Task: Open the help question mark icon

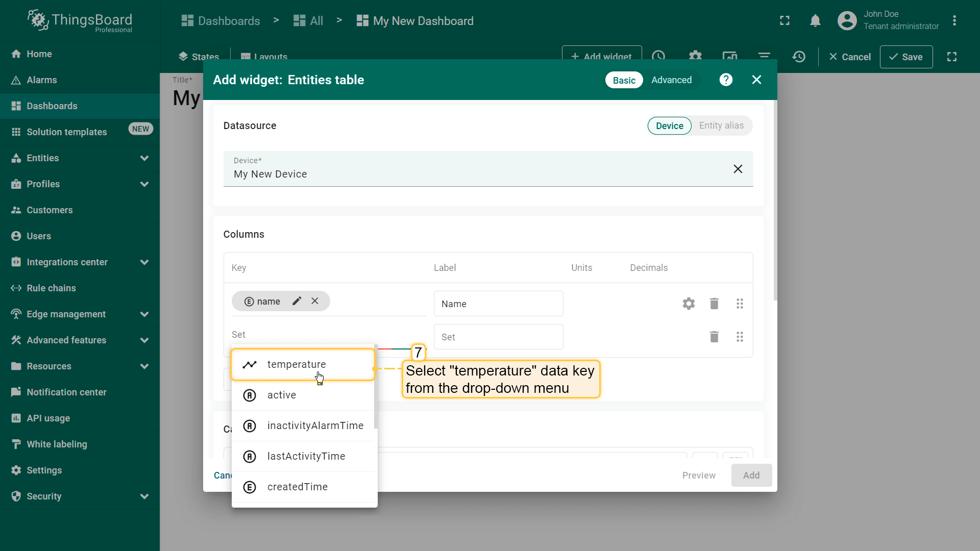Action: pos(726,80)
